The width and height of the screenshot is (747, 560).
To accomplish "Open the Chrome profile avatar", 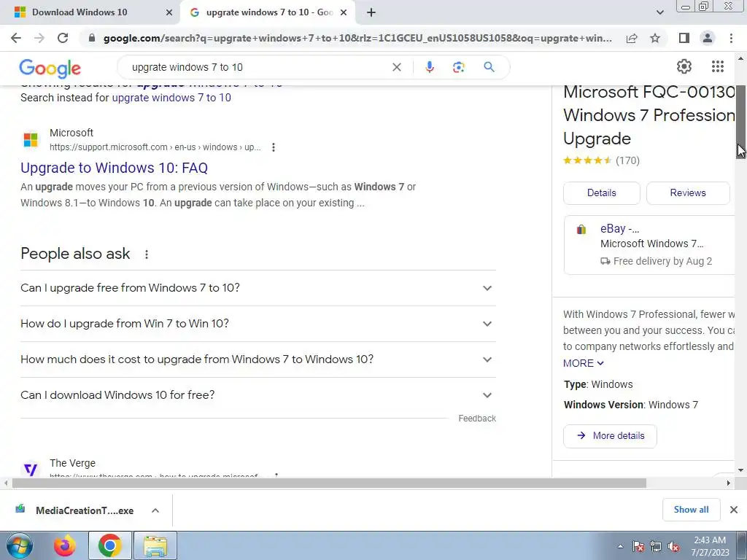I will point(708,38).
